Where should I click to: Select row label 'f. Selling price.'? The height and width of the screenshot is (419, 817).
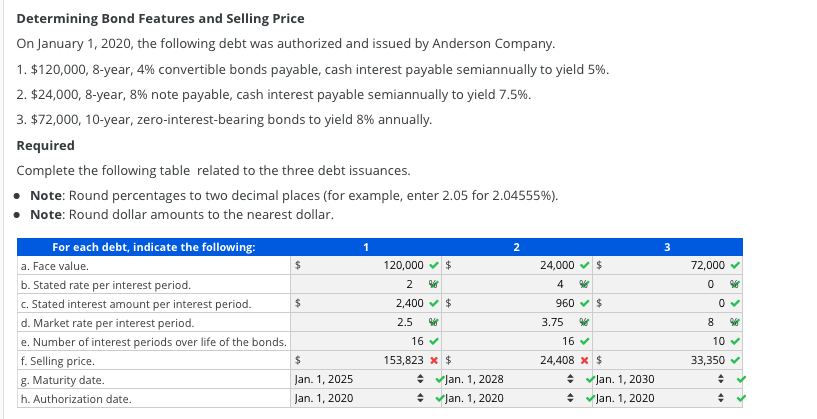click(58, 361)
